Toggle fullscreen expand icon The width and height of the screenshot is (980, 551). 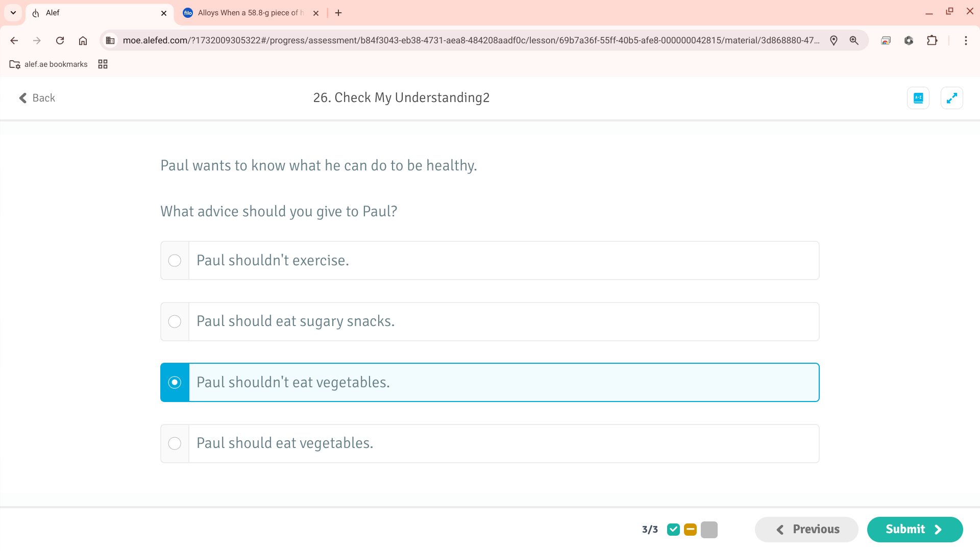point(952,98)
